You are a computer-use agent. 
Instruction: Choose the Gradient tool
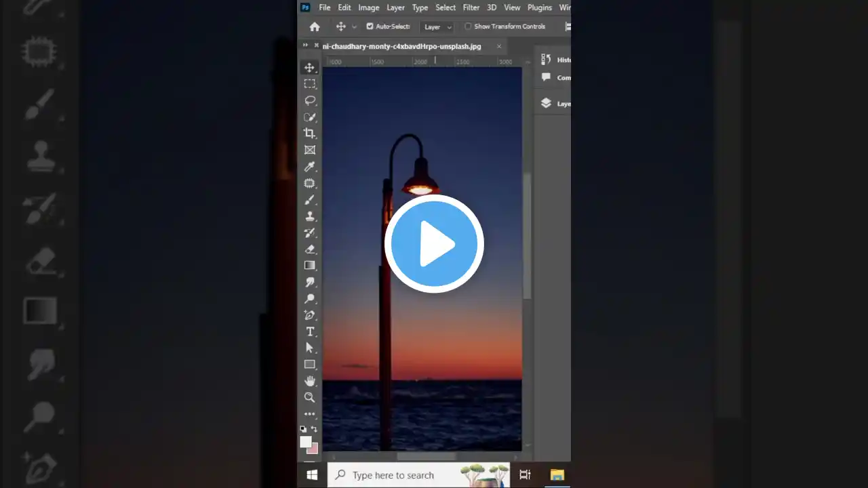(x=310, y=266)
